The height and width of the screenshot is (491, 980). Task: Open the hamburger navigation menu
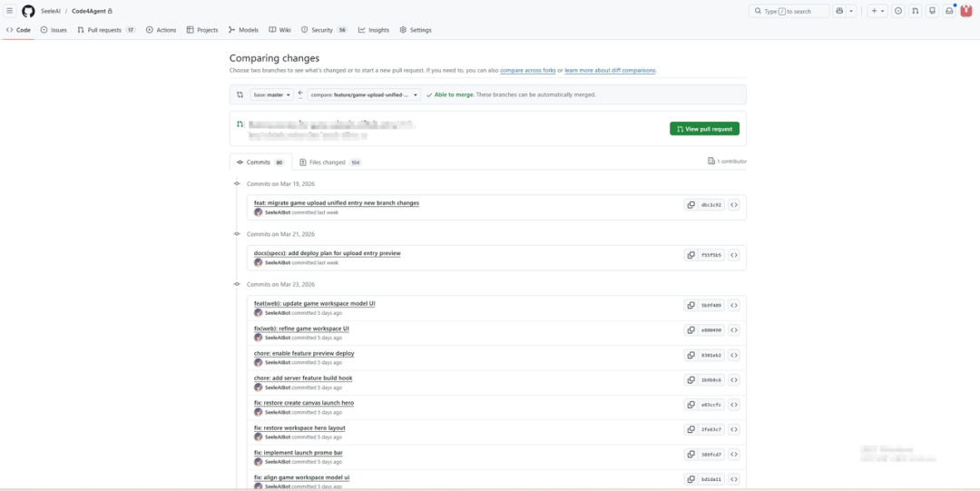point(10,11)
